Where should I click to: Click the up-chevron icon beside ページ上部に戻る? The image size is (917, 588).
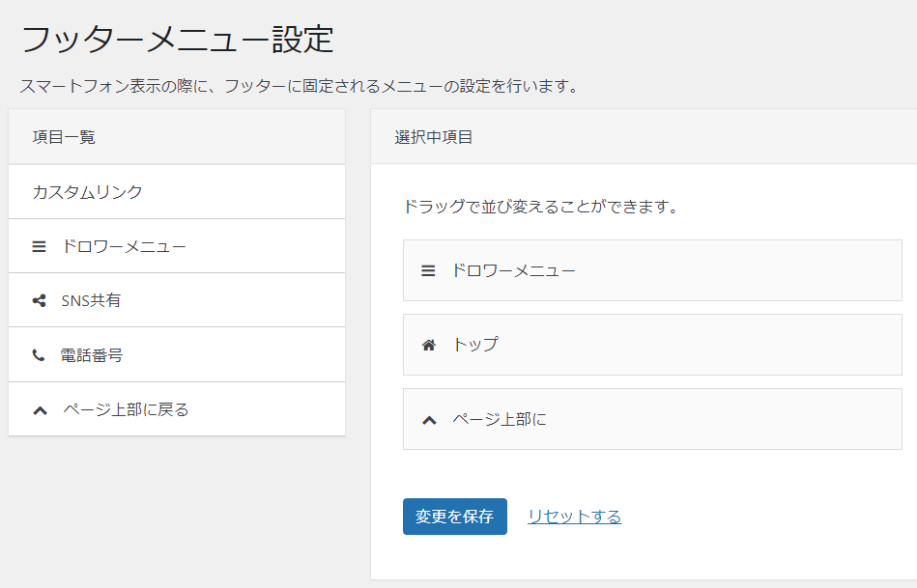tap(40, 410)
